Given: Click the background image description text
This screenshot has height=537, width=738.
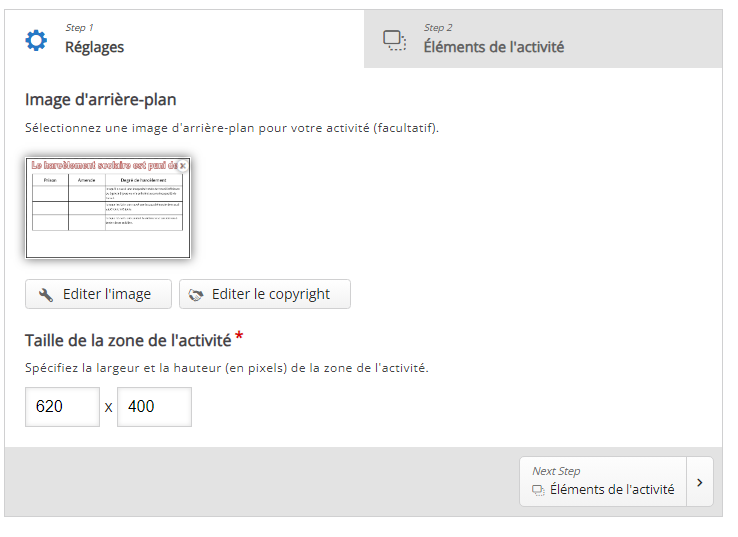Looking at the screenshot, I should point(231,128).
